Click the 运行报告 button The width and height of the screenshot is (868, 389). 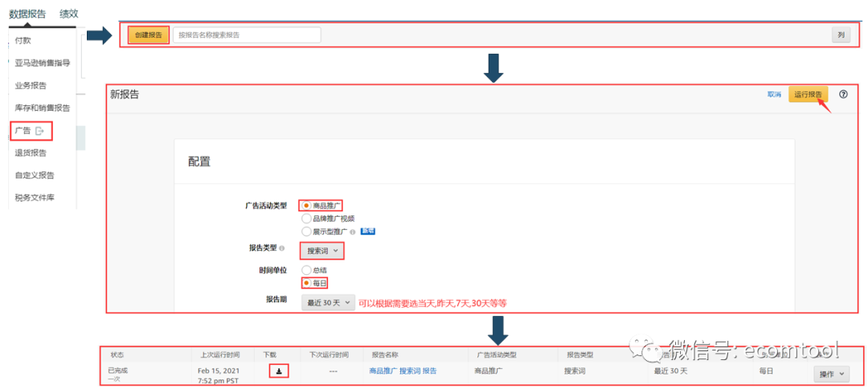point(809,95)
